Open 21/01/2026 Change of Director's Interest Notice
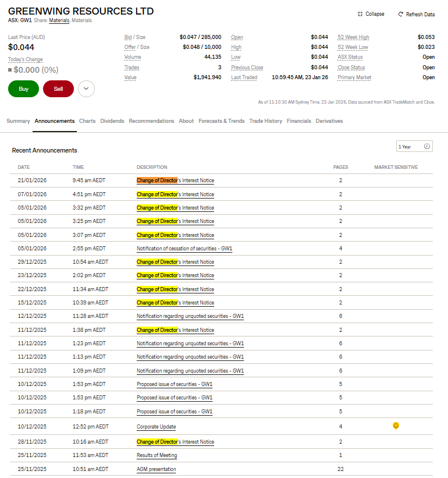Viewport: 448px width, 478px height. pyautogui.click(x=176, y=180)
